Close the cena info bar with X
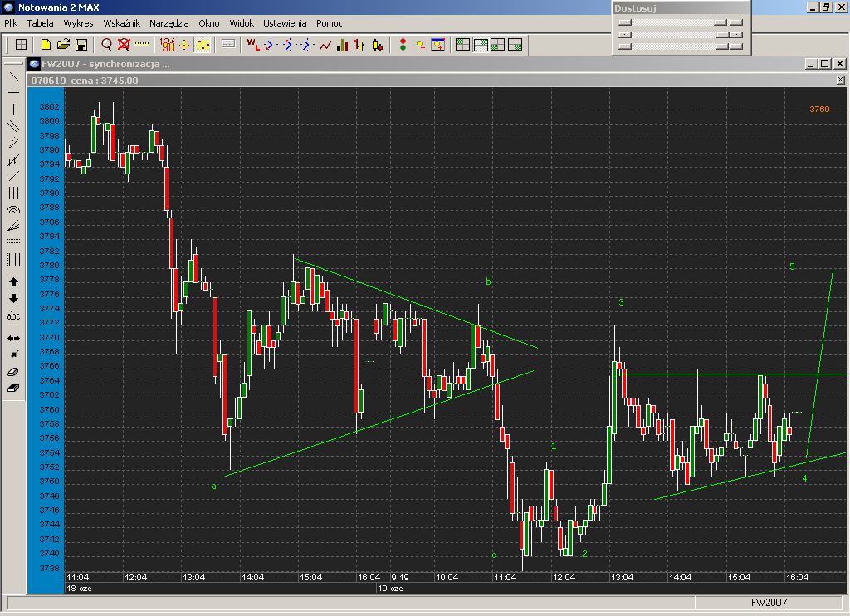850x616 pixels. click(x=840, y=80)
